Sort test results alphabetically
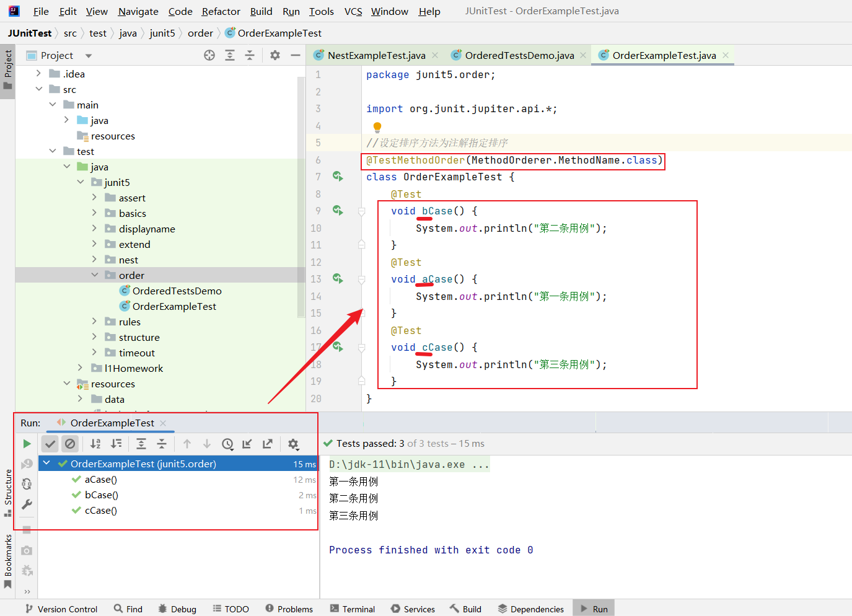Viewport: 852px width, 616px height. (95, 444)
